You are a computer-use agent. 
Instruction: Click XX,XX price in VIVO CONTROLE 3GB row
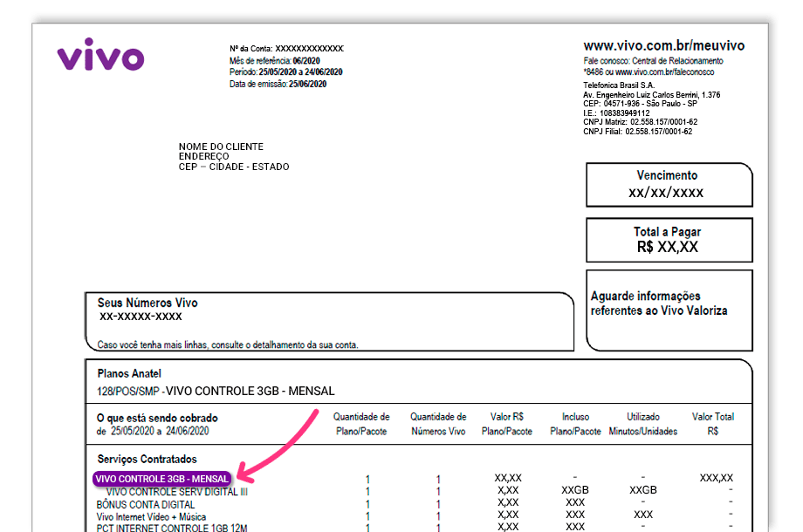[508, 478]
